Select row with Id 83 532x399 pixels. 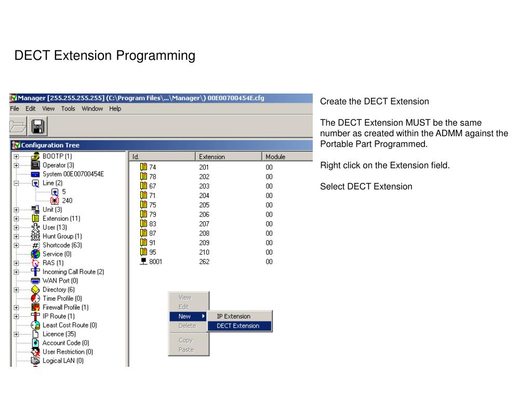click(220, 224)
